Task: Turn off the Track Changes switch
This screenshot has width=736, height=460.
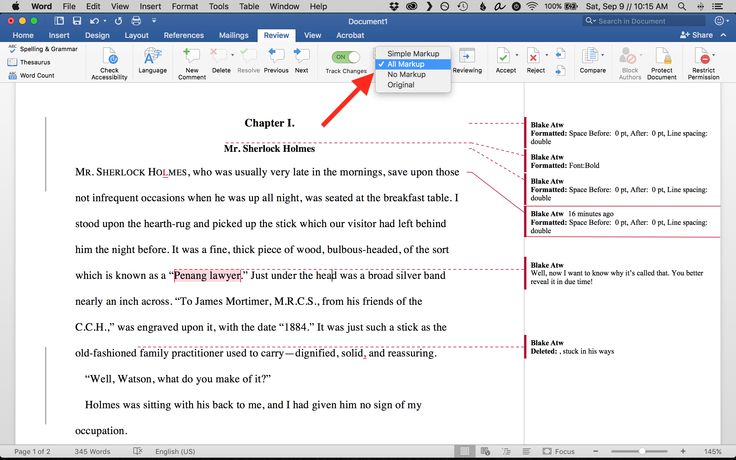Action: coord(345,57)
